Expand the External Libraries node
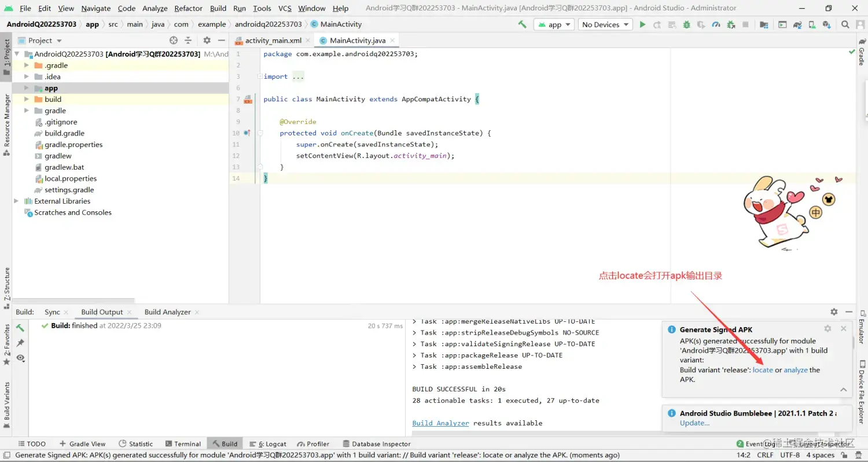This screenshot has width=868, height=462. click(16, 201)
